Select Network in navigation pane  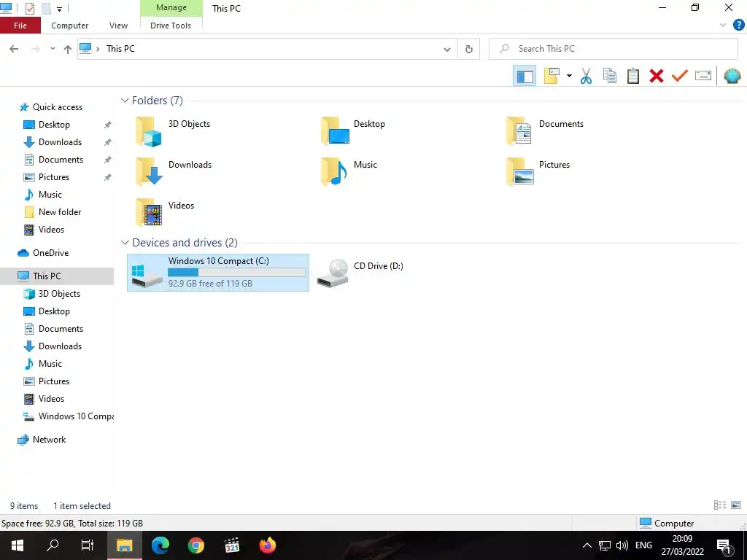coord(49,440)
